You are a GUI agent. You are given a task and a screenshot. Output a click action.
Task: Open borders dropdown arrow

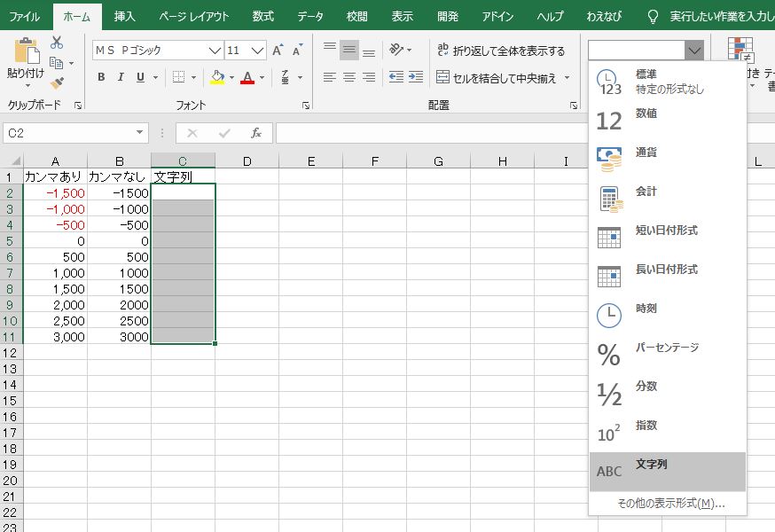tap(193, 78)
